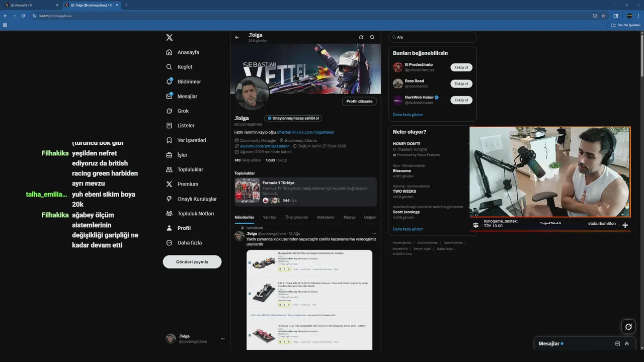
Task: Click the Premium X icon
Action: point(170,184)
